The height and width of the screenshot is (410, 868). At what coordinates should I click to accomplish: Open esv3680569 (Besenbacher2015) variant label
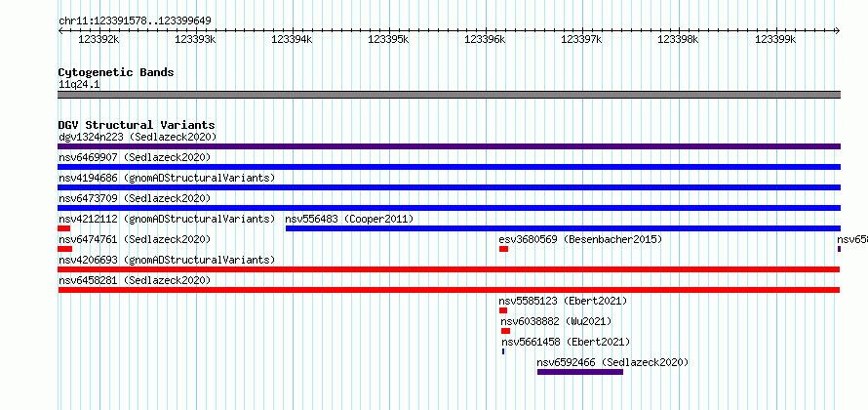(x=580, y=239)
